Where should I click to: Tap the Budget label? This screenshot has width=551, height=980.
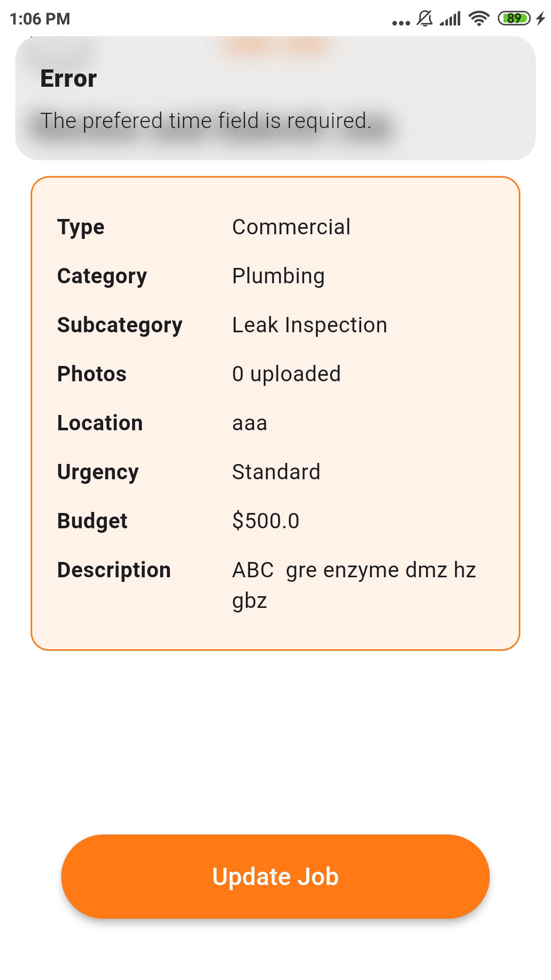(92, 522)
